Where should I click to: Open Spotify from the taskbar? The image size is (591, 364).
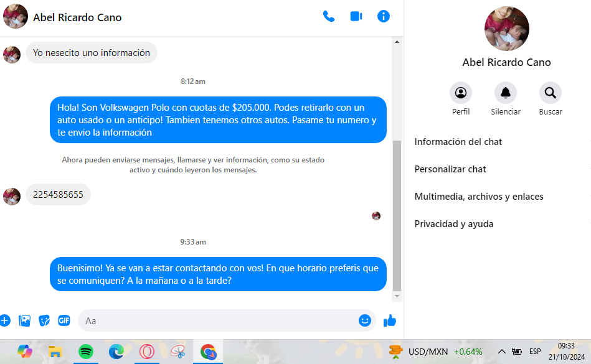(85, 352)
